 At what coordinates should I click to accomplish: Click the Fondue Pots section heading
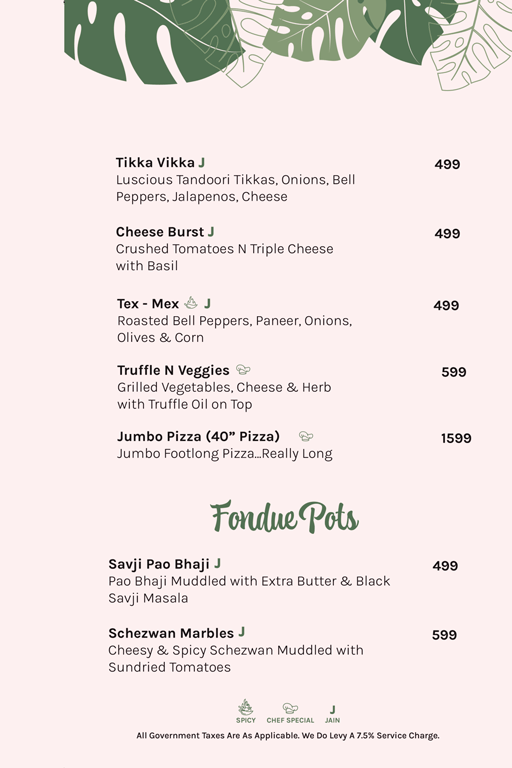tap(285, 517)
